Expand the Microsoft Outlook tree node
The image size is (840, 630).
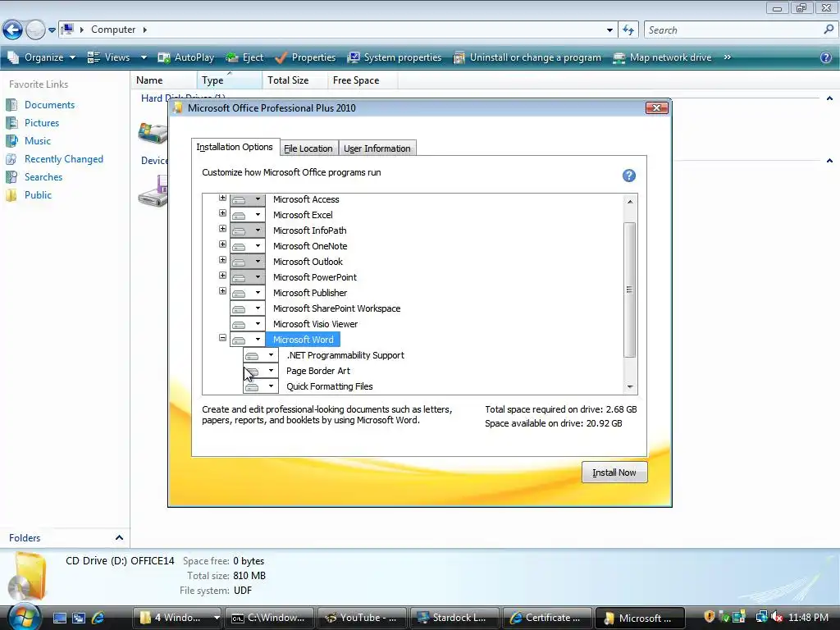[x=222, y=260]
